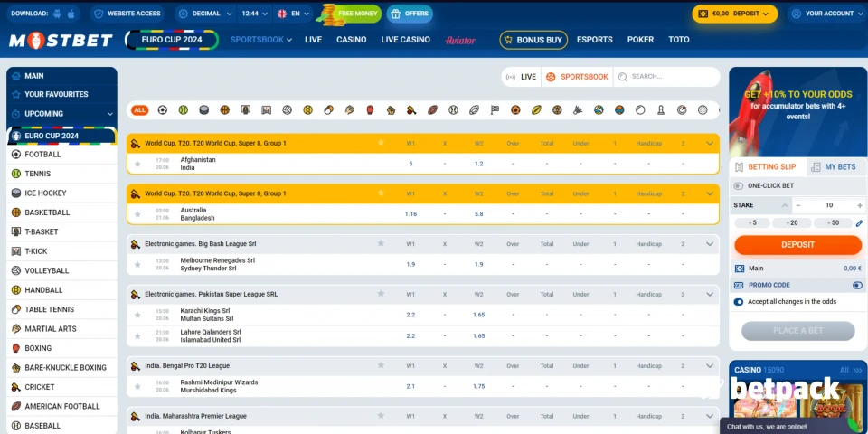Viewport: 868px width, 434px height.
Task: Favourite the Afghanistan vs India match star
Action: click(x=137, y=164)
